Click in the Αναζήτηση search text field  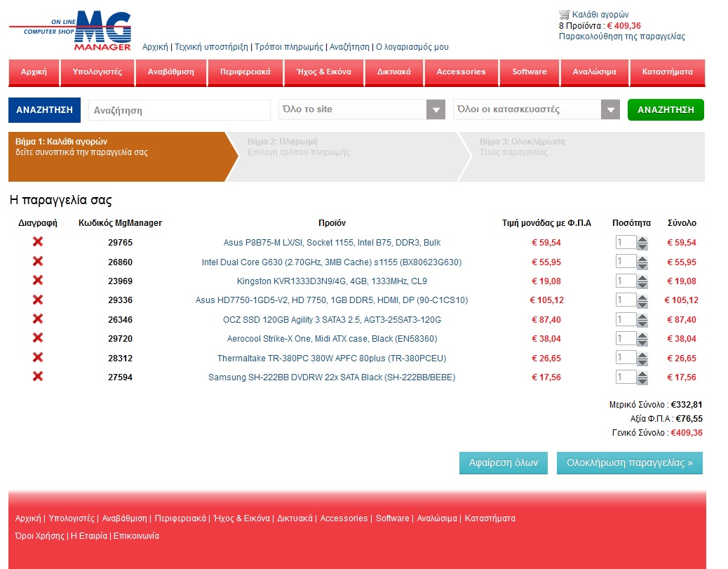point(180,111)
